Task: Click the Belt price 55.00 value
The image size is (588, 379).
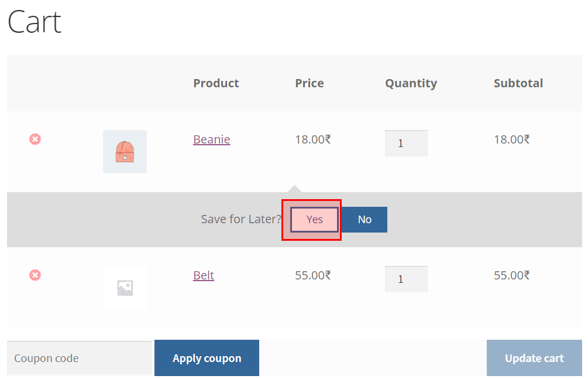Action: 313,275
